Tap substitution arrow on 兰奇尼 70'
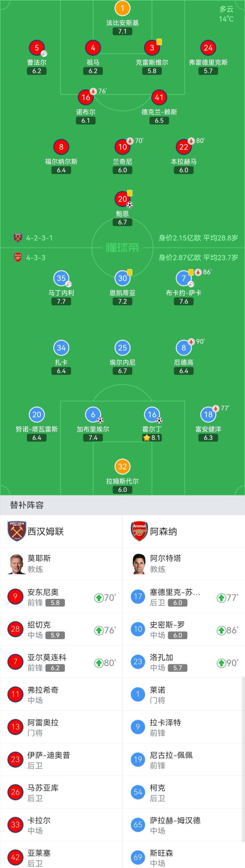This screenshot has height=868, width=245. pos(130,141)
